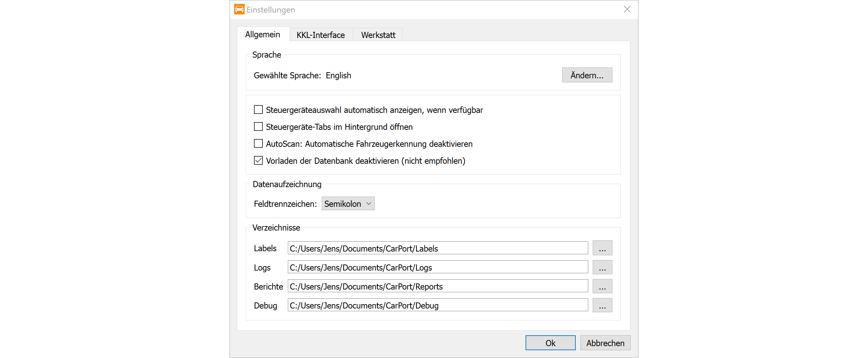Focus the Logs directory path field

(437, 267)
